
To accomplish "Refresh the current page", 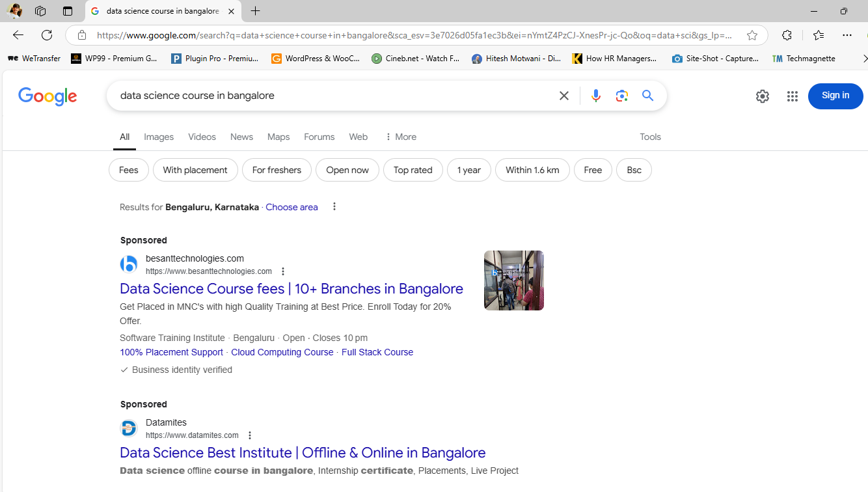I will coord(47,35).
